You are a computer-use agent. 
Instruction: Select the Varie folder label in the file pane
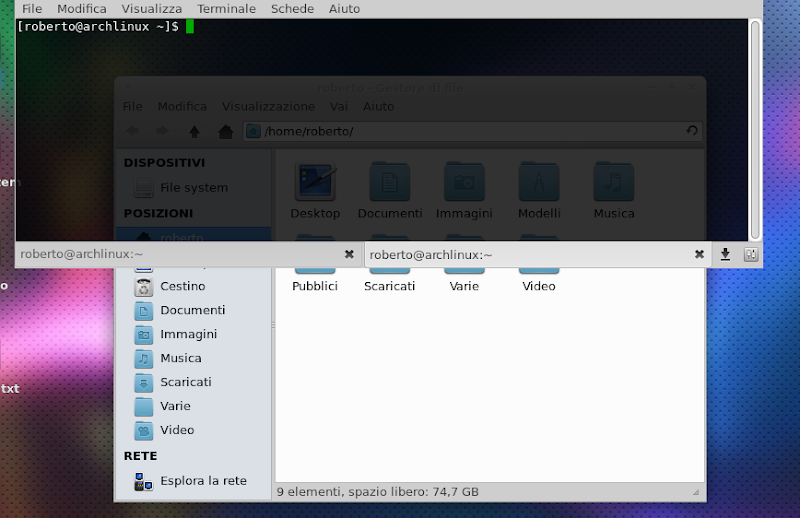pos(464,286)
